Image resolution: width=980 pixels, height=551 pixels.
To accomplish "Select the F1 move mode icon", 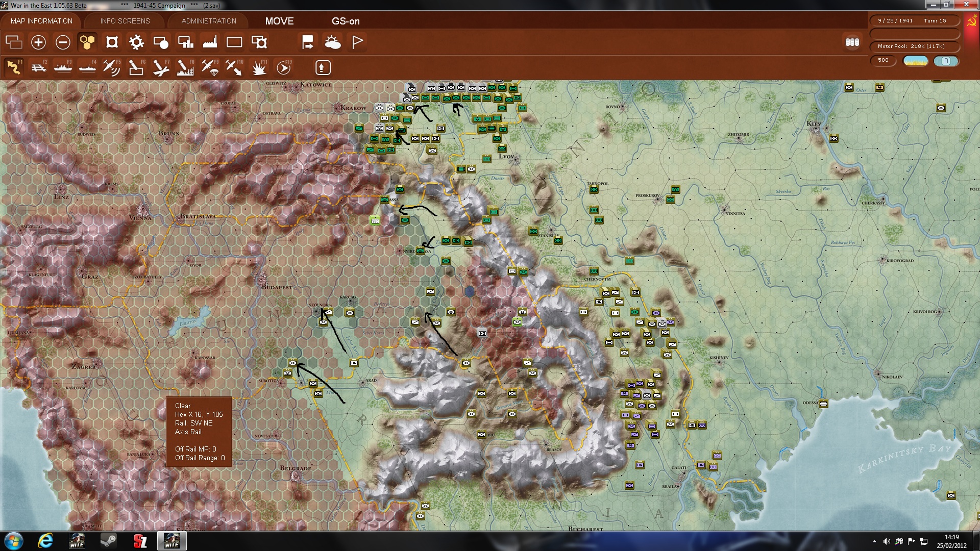I will [14, 67].
